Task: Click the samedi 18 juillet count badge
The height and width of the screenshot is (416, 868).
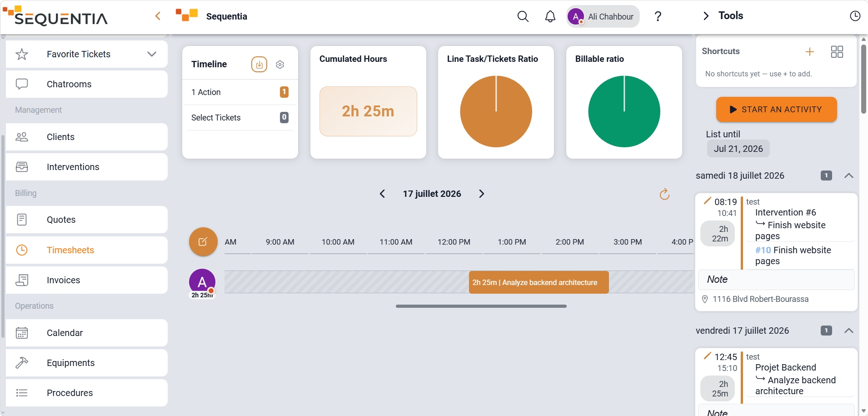Action: (x=826, y=175)
